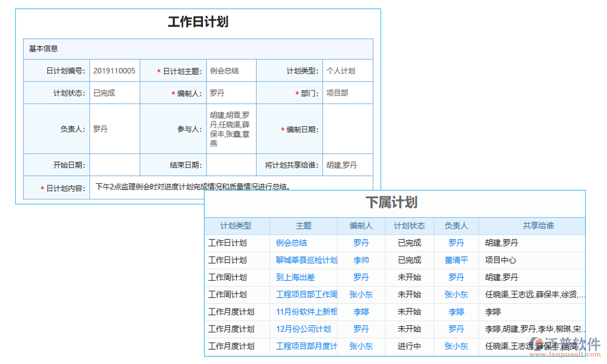
Task: Click 李婷 in the 负责人 column
Action: coord(456,312)
